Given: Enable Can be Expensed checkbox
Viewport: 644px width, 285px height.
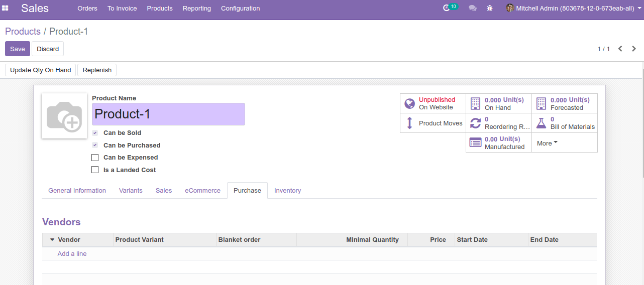Looking at the screenshot, I should coord(95,158).
